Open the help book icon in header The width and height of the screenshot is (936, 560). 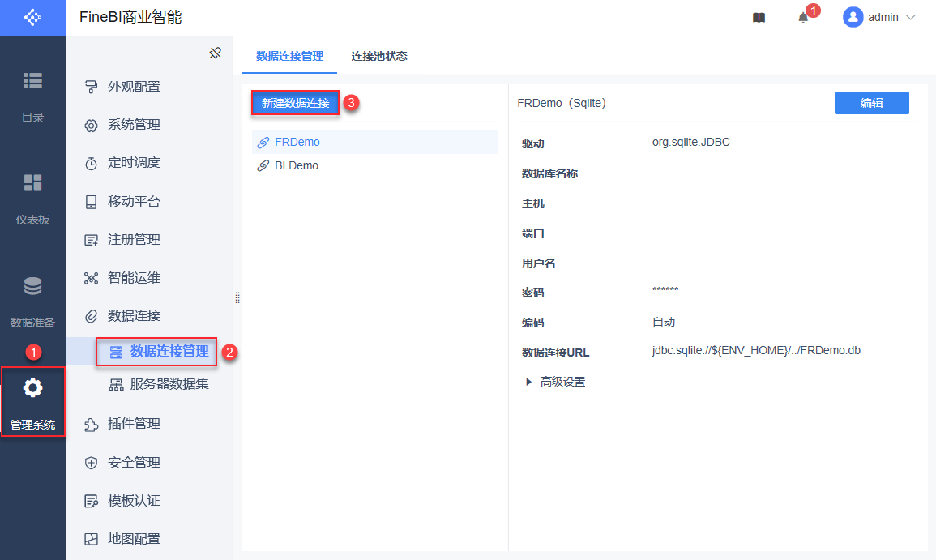[759, 18]
